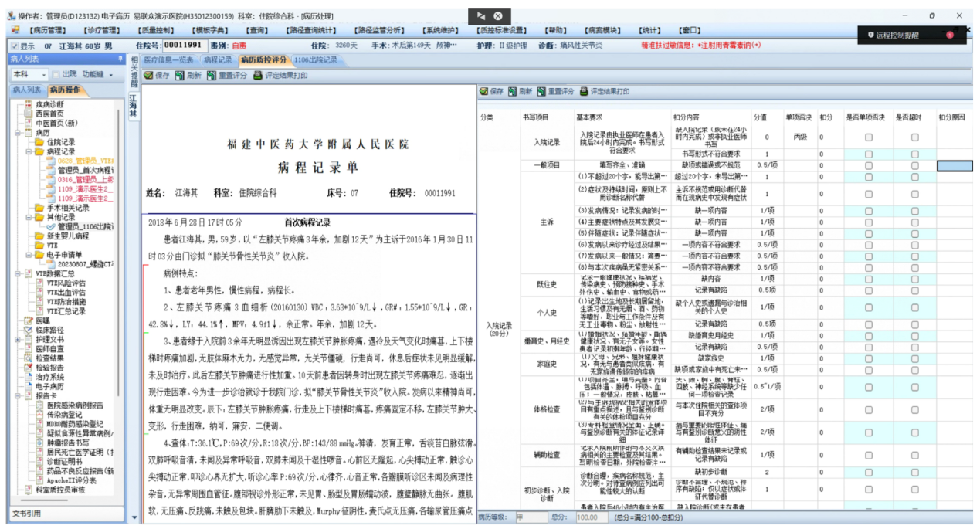Click the 住院号 input field

point(184,46)
